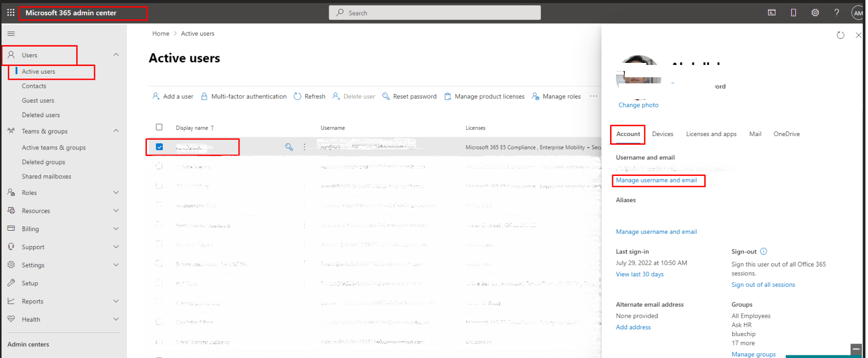Expand the Health section chevron
This screenshot has height=358, width=868.
point(116,319)
